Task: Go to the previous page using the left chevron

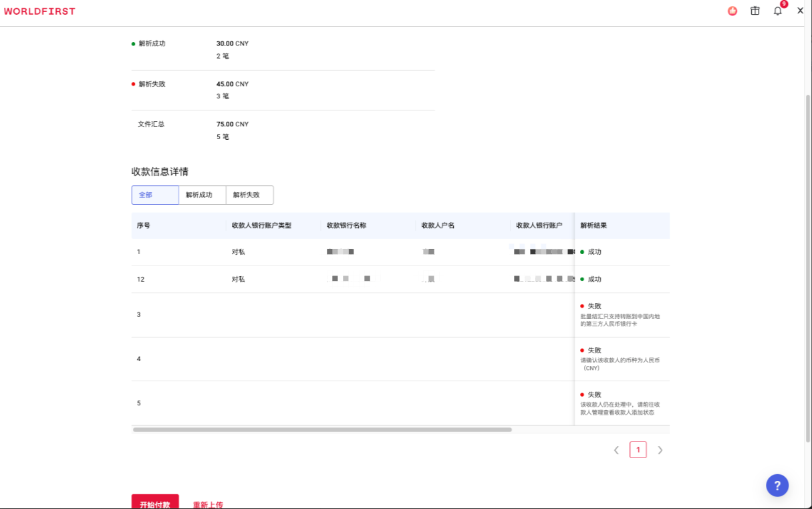Action: (x=616, y=449)
